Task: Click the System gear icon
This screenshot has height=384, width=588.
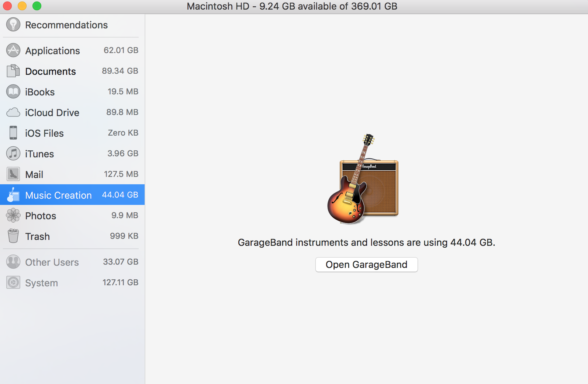Action: click(x=13, y=282)
